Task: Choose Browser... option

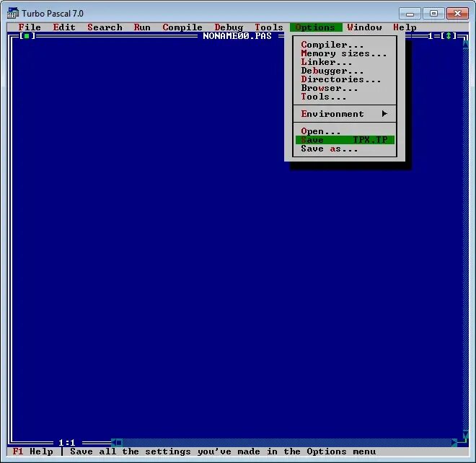Action: point(345,88)
